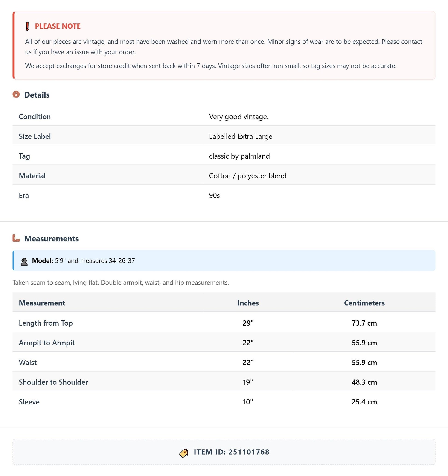Screen dimensions: 448x476
Task: Click the Armpit to Armpit row
Action: click(224, 343)
